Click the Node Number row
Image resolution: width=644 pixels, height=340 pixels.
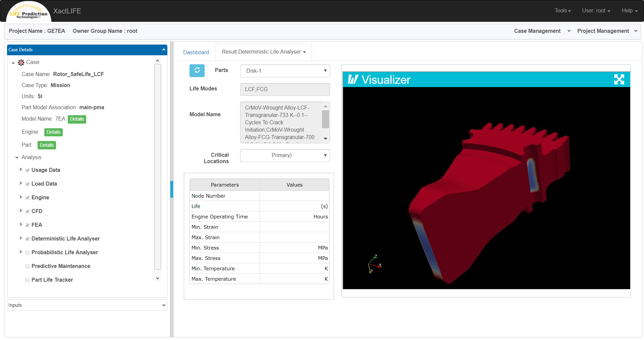259,196
